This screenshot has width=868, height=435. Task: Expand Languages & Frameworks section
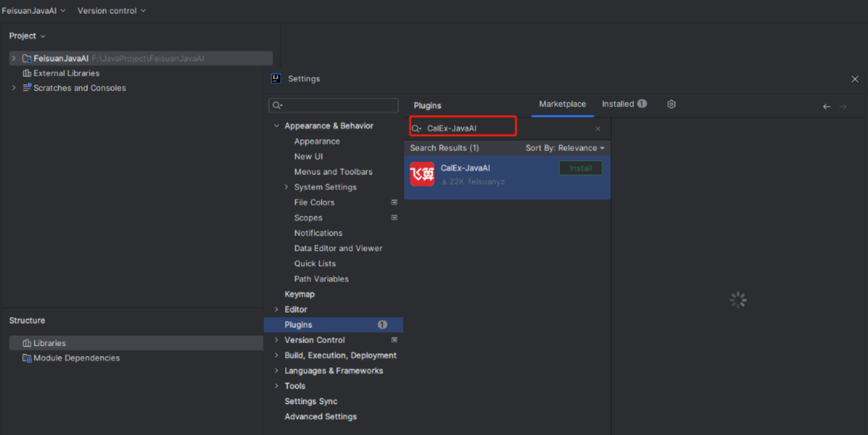(277, 371)
